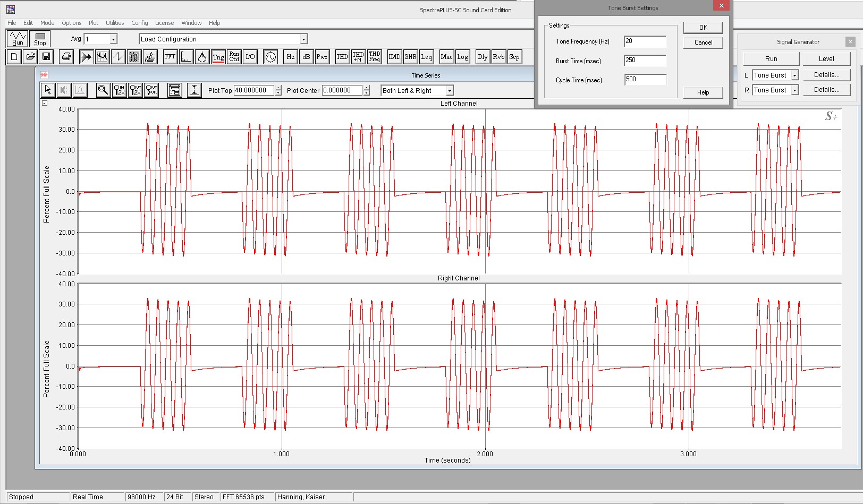Open the Utilities menu
863x504 pixels.
(115, 23)
